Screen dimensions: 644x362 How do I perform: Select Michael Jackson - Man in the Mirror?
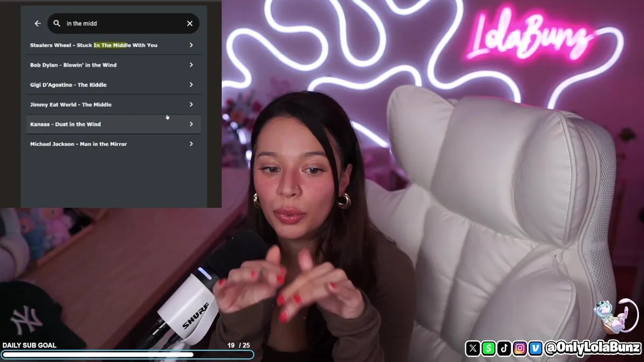click(114, 144)
